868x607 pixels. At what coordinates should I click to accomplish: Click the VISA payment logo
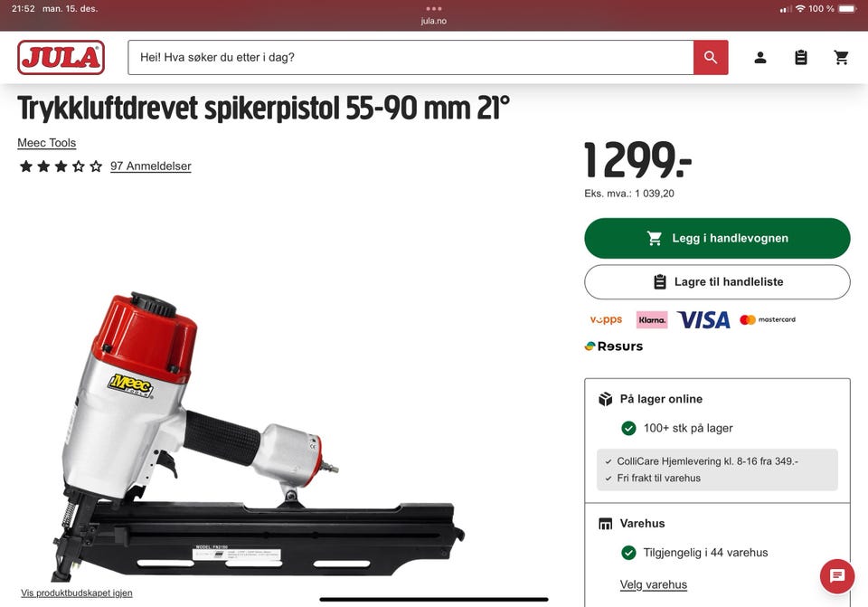[703, 319]
